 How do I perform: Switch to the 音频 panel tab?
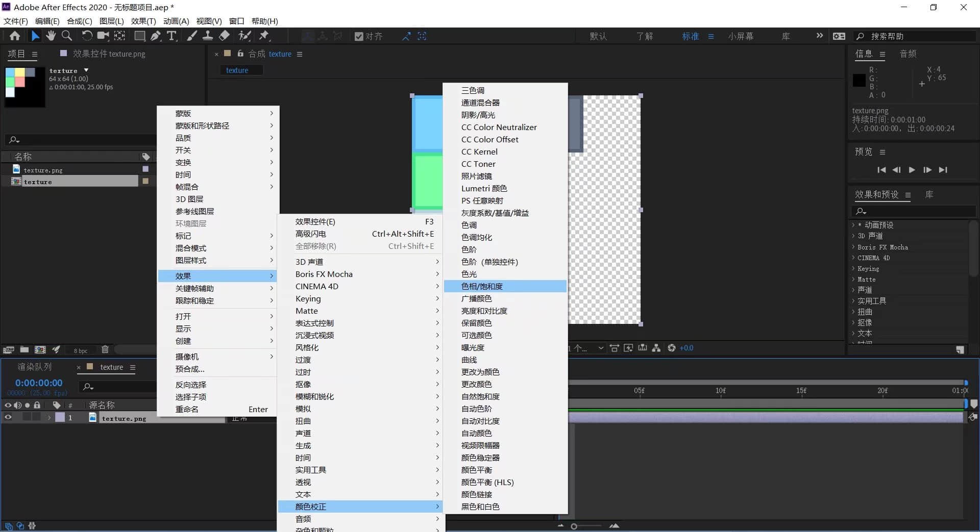coord(908,54)
